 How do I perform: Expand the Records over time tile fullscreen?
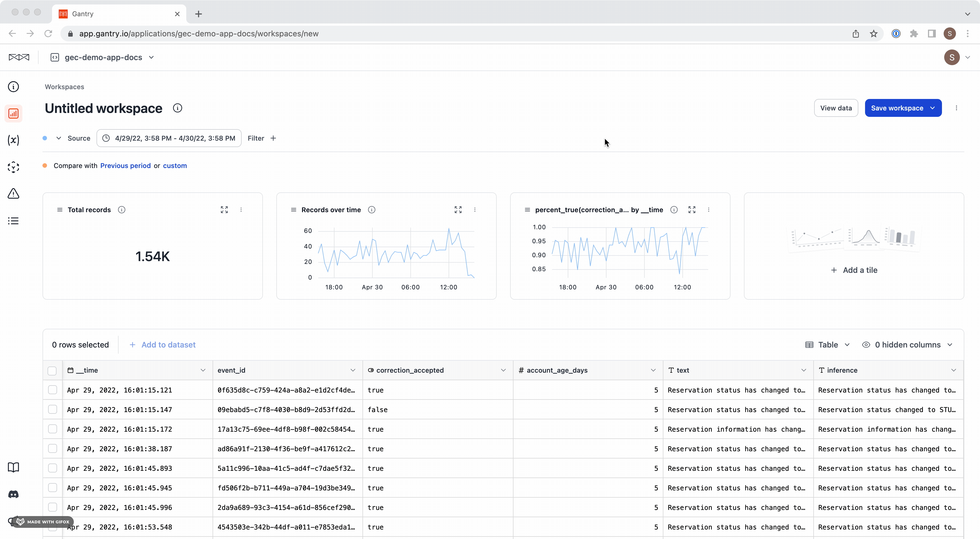pyautogui.click(x=458, y=210)
